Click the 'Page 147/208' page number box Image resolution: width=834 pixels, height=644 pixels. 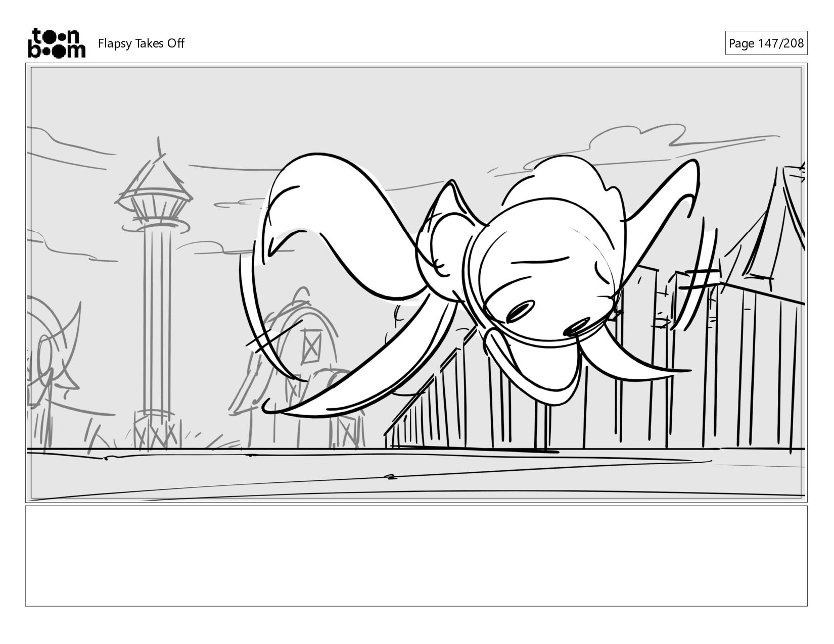(766, 43)
